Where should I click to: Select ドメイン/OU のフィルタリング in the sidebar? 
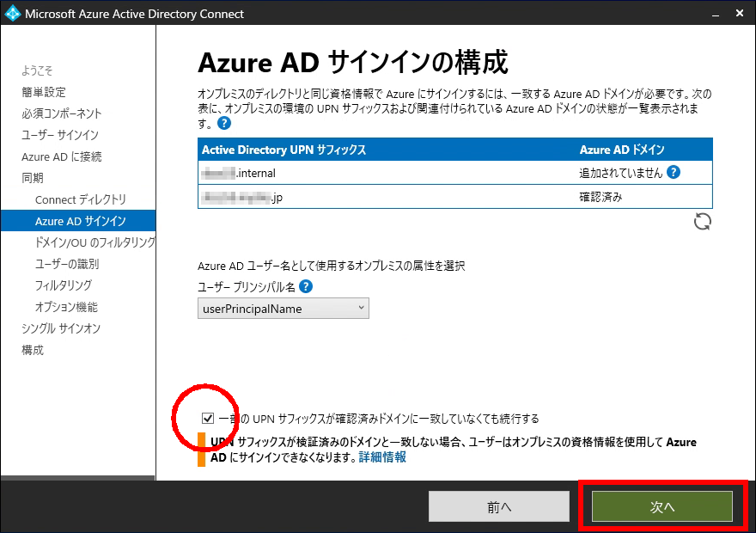tap(95, 242)
